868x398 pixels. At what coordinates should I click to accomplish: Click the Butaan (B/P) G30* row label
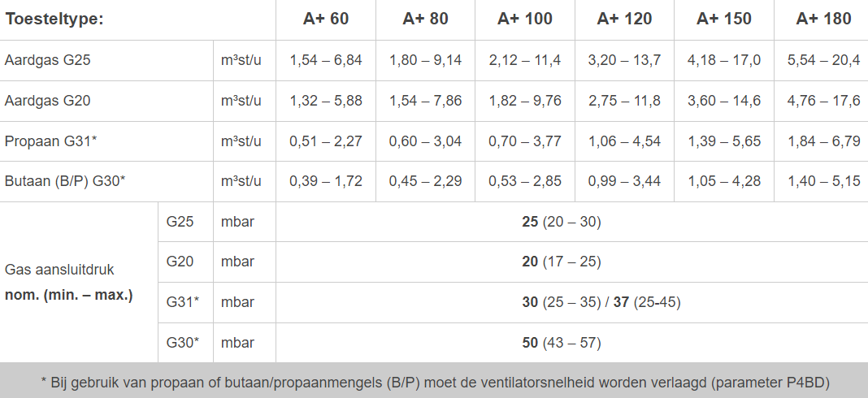coord(65,181)
